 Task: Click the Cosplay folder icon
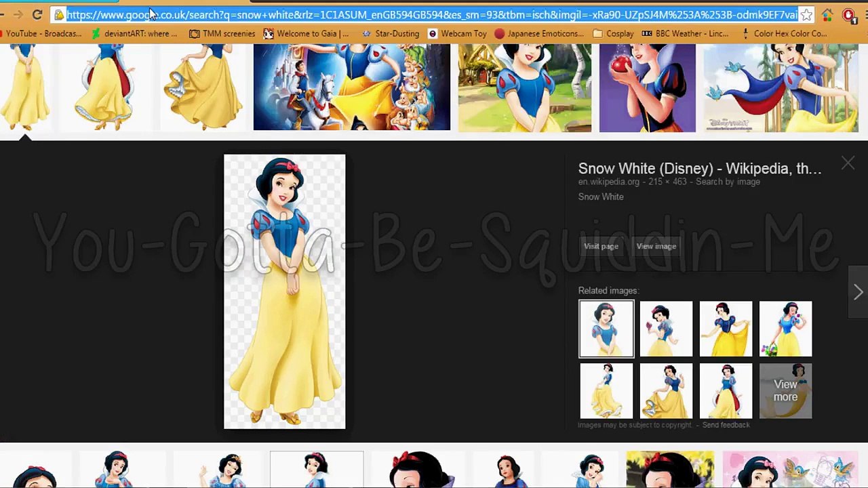pos(597,33)
